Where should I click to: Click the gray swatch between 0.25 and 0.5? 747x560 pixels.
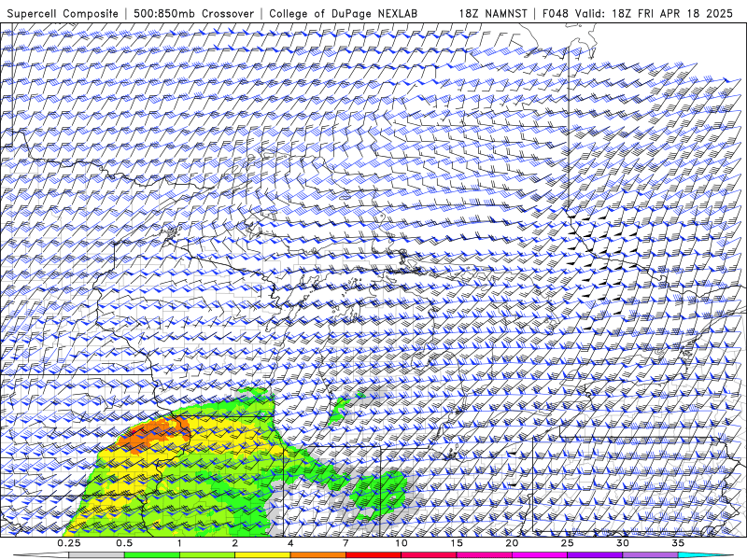[x=96, y=555]
